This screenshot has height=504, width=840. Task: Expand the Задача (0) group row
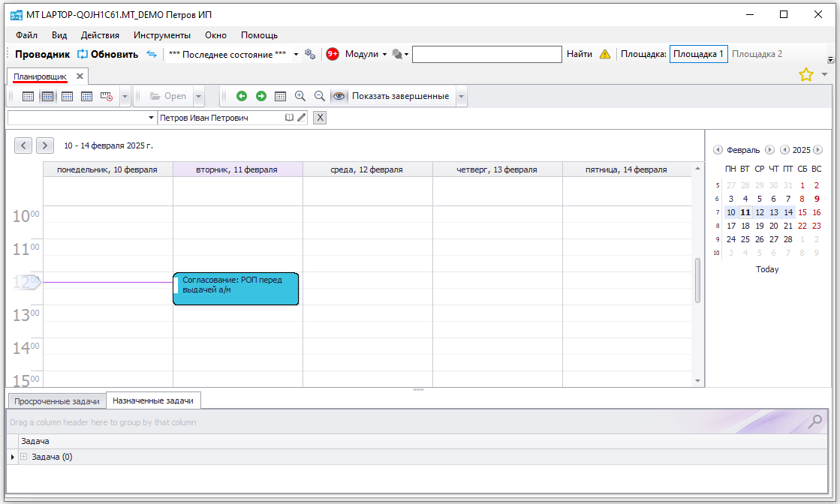point(23,457)
